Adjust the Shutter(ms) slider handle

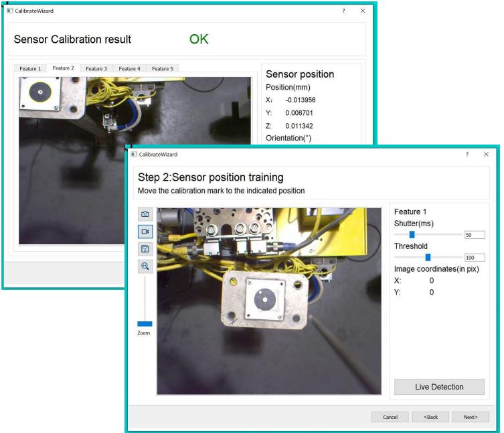click(412, 235)
